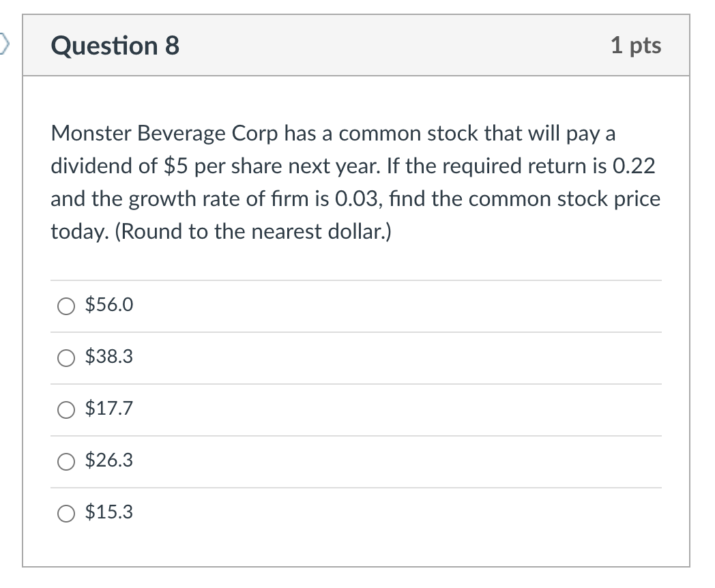Select the $56.0 radio button
The height and width of the screenshot is (588, 715).
tap(65, 306)
